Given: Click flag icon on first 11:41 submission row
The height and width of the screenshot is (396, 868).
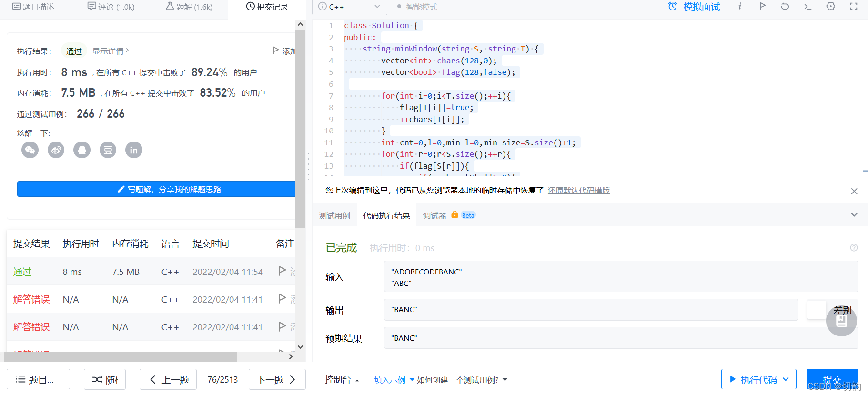Looking at the screenshot, I should 283,299.
